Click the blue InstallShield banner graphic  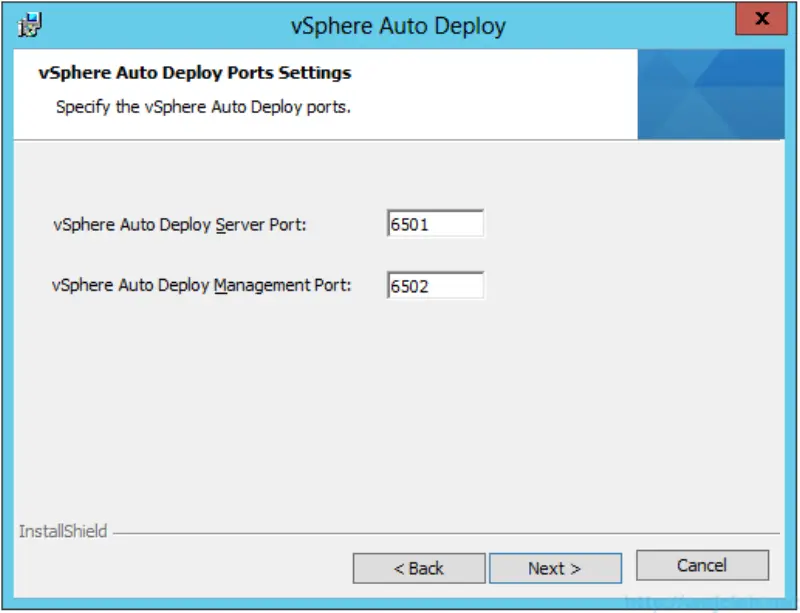710,93
